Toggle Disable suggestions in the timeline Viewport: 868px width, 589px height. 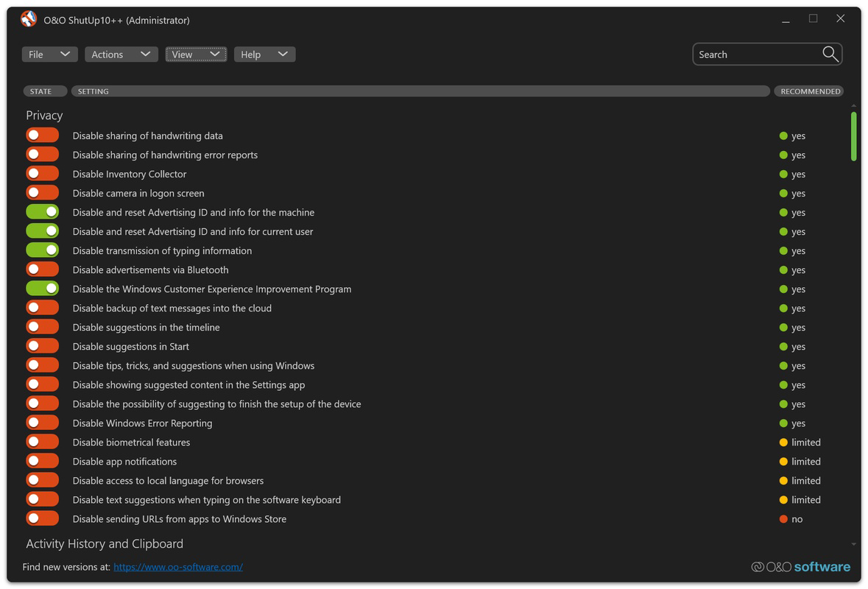pyautogui.click(x=42, y=327)
